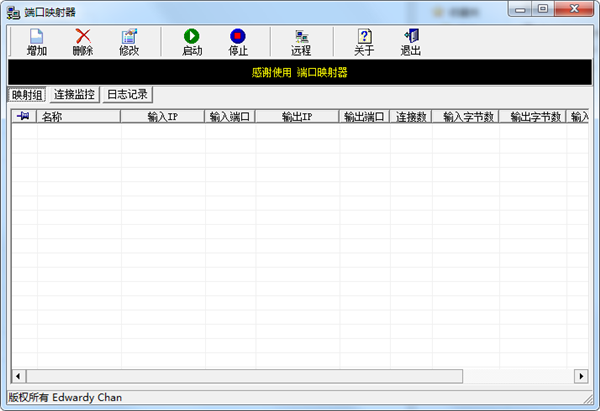Sort by 名称 column header
Image resolution: width=600 pixels, height=411 pixels.
tap(78, 117)
